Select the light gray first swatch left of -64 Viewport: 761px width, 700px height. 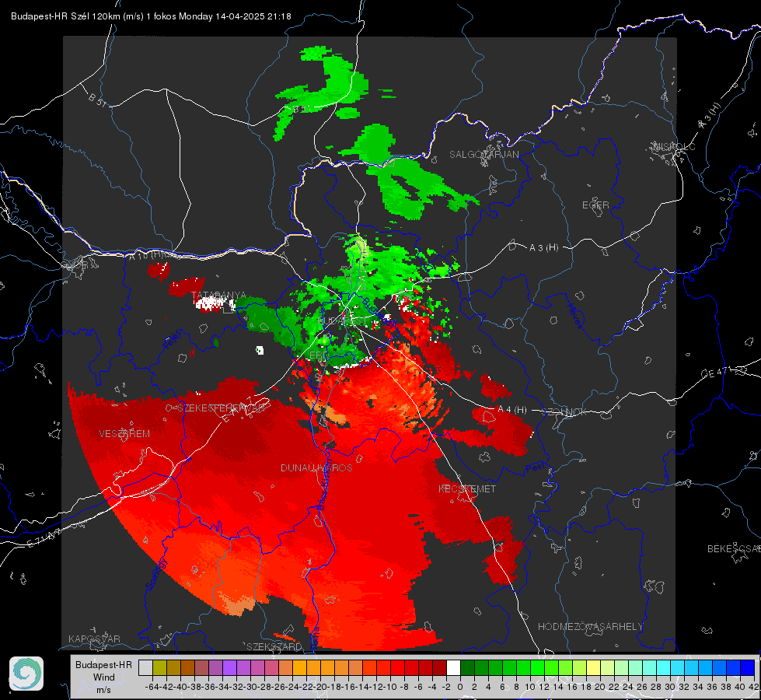point(145,667)
